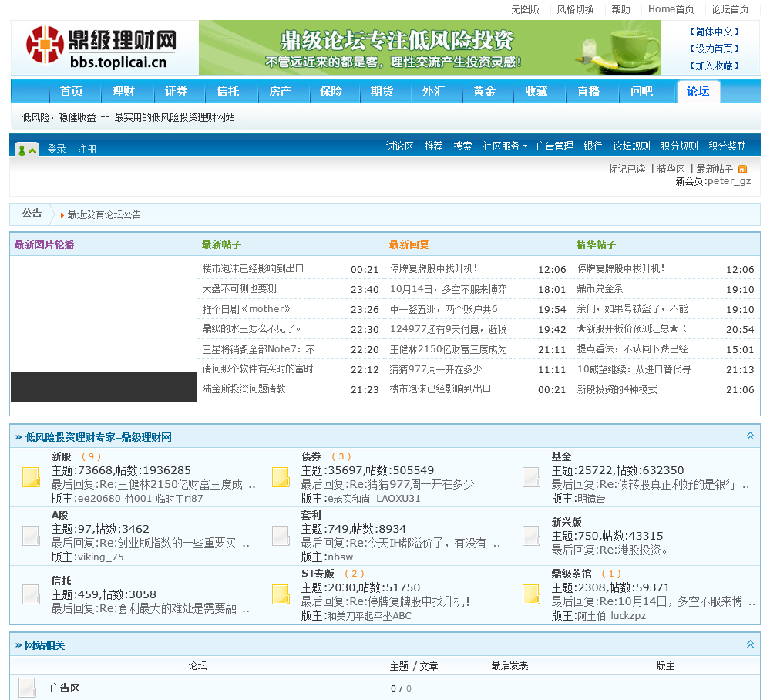Go to the 首页 navigation tab
The height and width of the screenshot is (700, 770).
coord(71,92)
